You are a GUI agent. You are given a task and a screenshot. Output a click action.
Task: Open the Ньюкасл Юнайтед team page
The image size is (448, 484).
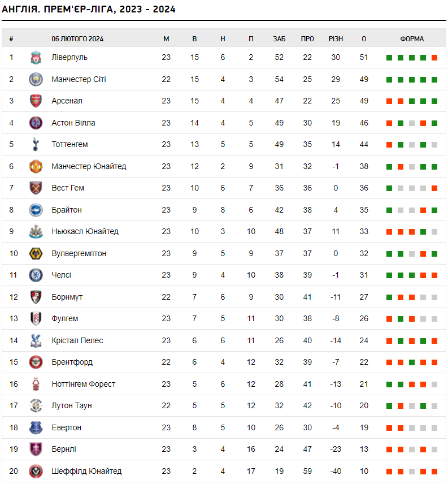click(x=85, y=231)
